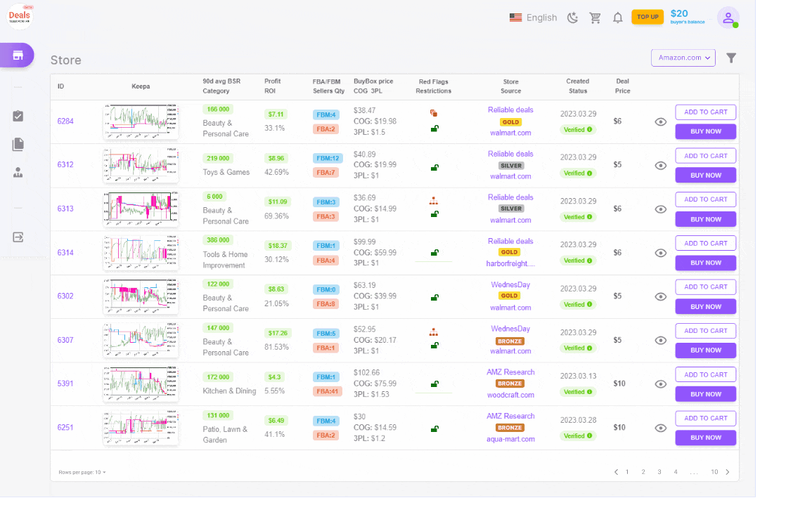
Task: Toggle eye view for deal 6251
Action: (660, 428)
